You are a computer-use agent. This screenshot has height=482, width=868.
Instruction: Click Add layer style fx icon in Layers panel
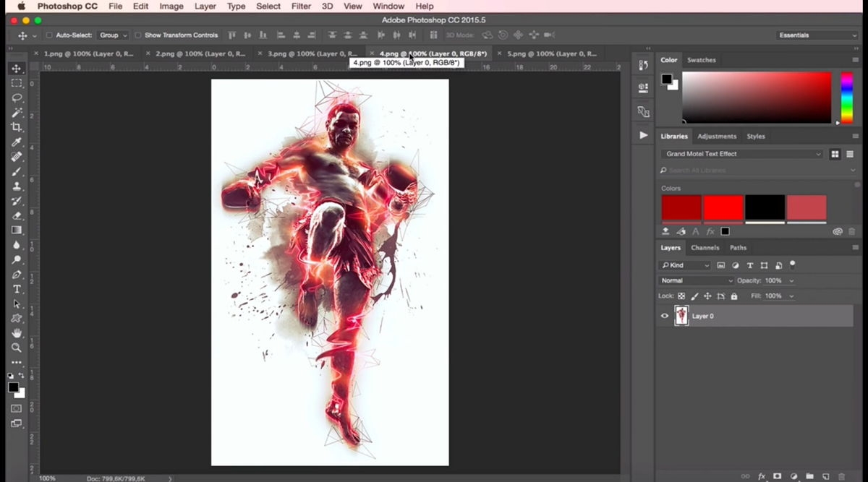tap(761, 476)
